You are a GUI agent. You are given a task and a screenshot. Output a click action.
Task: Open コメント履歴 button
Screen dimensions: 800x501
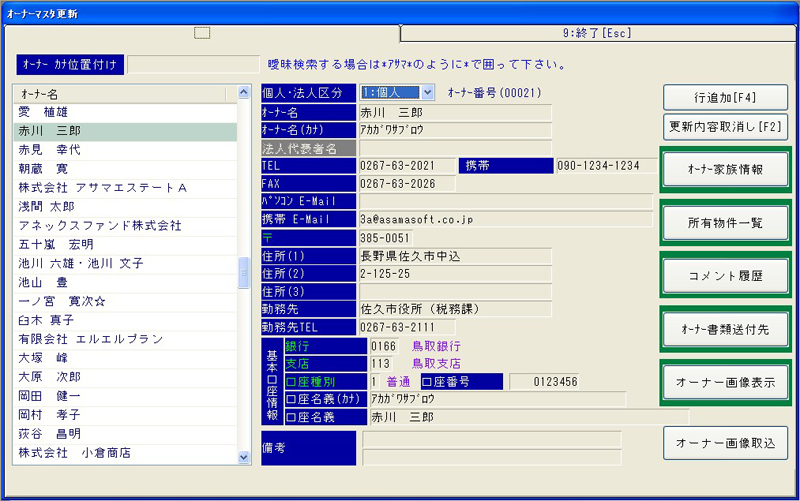725,275
